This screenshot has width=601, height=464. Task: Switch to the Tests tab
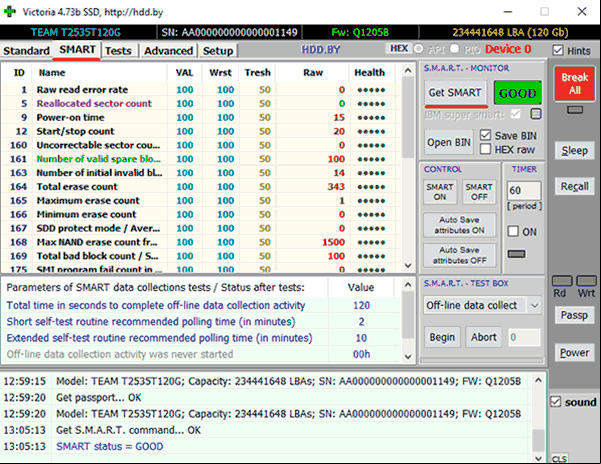118,51
